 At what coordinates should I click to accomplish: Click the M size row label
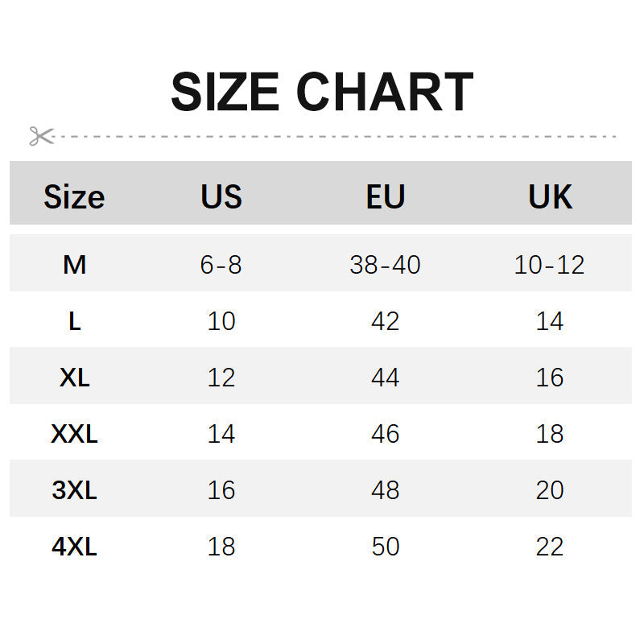tap(74, 265)
